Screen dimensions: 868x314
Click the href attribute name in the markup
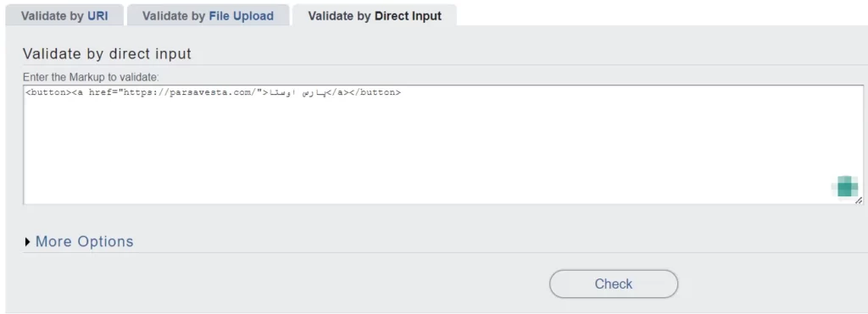(x=101, y=93)
